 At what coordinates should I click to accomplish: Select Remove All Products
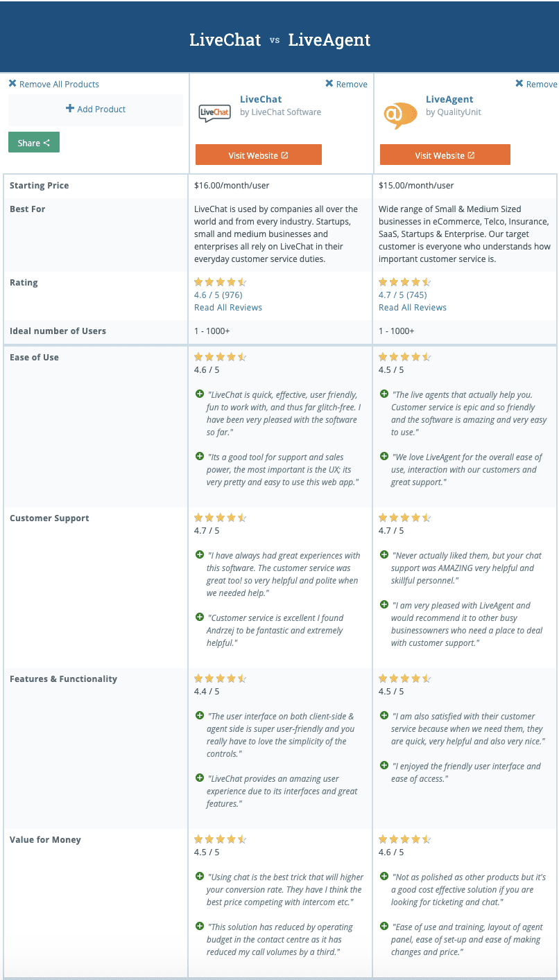click(54, 83)
